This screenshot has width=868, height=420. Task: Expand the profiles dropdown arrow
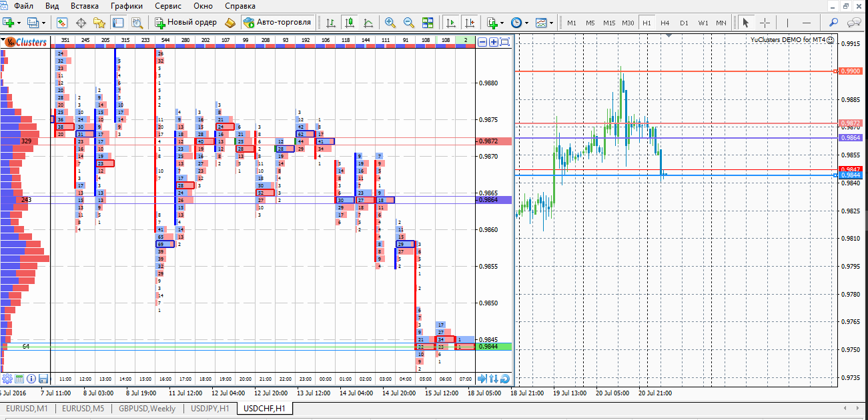pos(43,22)
